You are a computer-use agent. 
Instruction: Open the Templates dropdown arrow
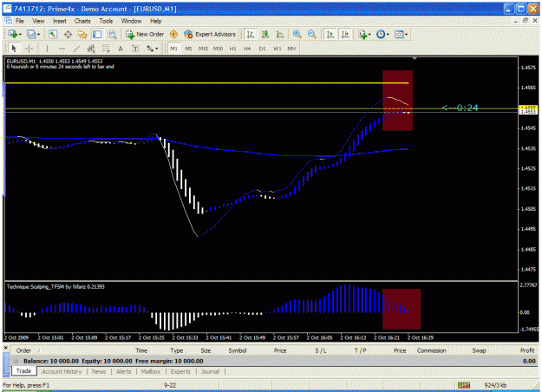(406, 34)
